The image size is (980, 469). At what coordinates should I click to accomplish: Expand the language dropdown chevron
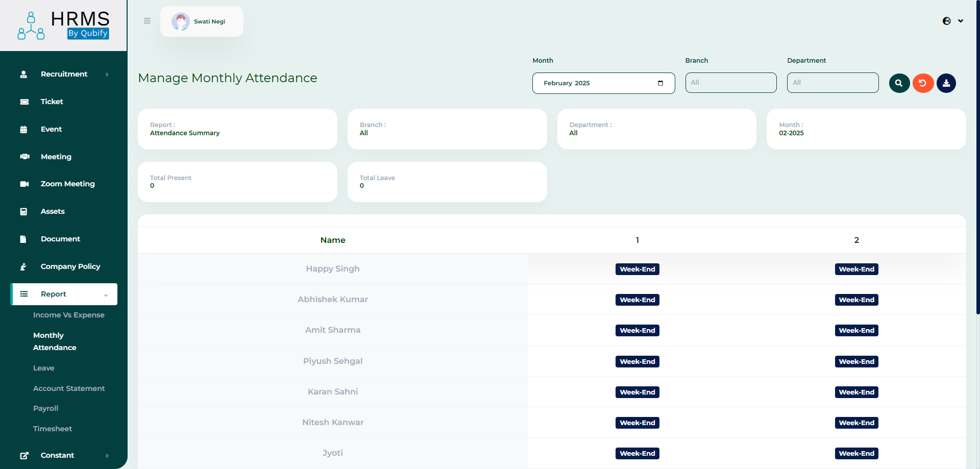point(961,21)
